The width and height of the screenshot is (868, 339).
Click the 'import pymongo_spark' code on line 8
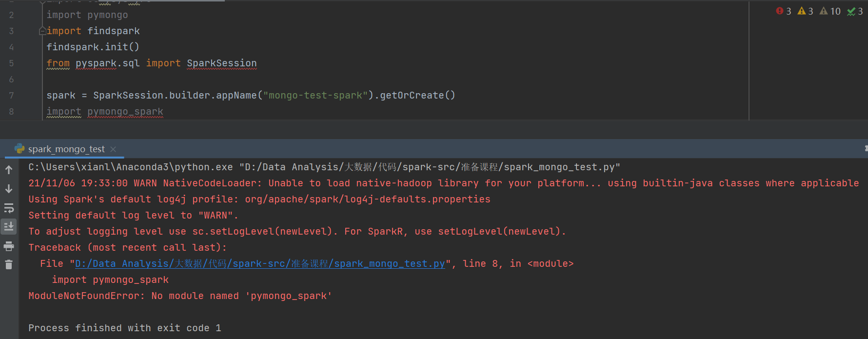(x=105, y=112)
